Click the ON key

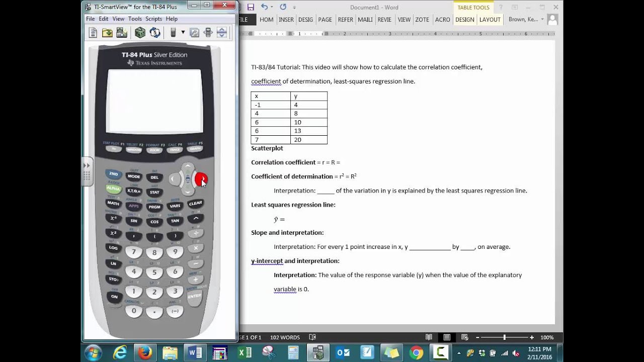point(114,297)
